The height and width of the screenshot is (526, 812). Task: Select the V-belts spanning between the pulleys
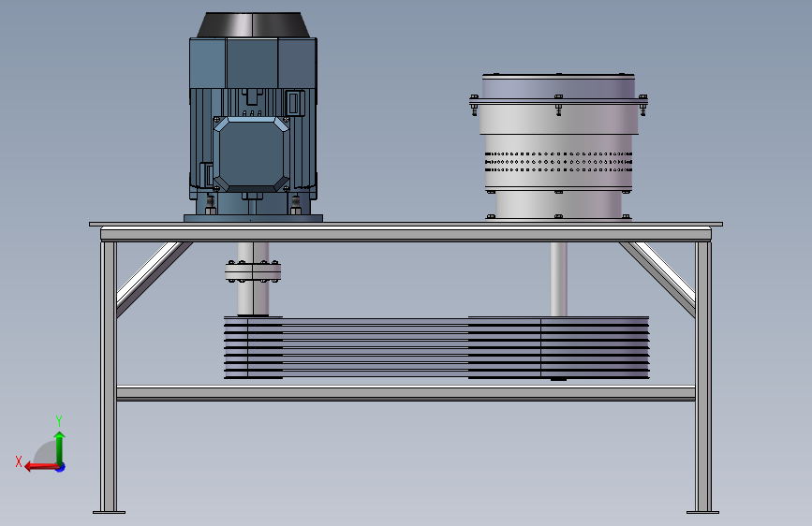click(x=376, y=347)
